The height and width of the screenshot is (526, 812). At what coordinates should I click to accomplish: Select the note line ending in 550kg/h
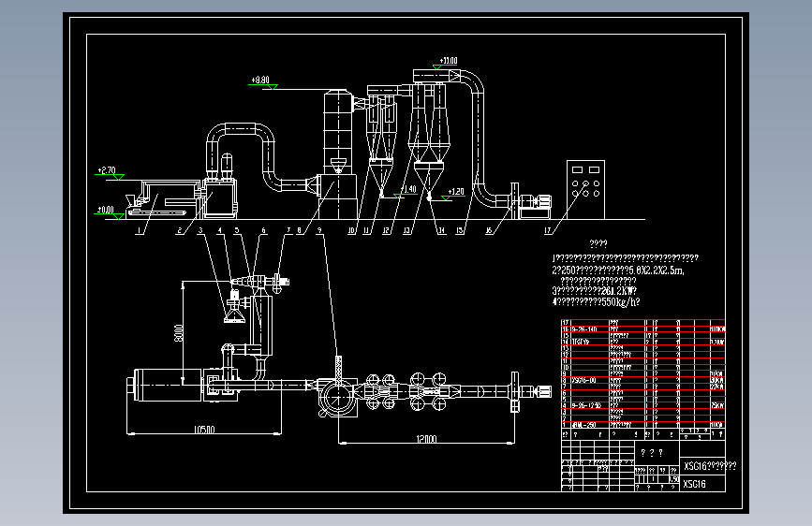(596, 301)
